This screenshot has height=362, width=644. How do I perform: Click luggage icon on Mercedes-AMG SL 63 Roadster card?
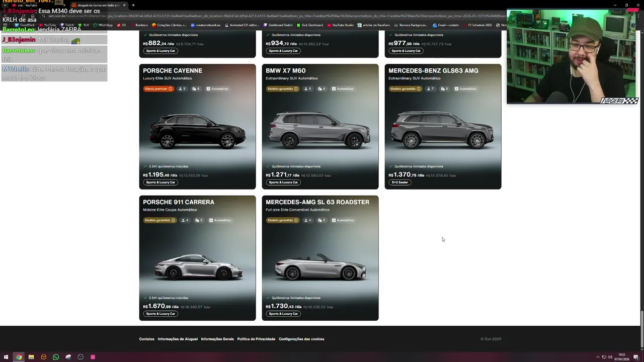(319, 220)
